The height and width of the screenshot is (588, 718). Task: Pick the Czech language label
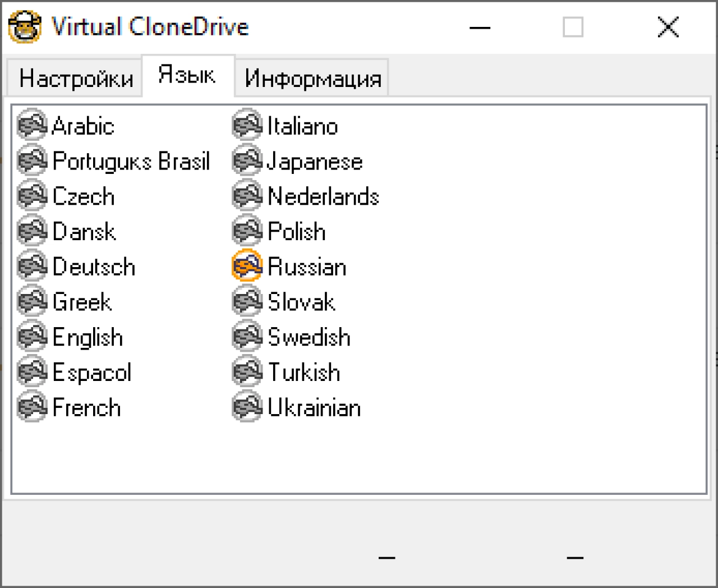pyautogui.click(x=84, y=196)
